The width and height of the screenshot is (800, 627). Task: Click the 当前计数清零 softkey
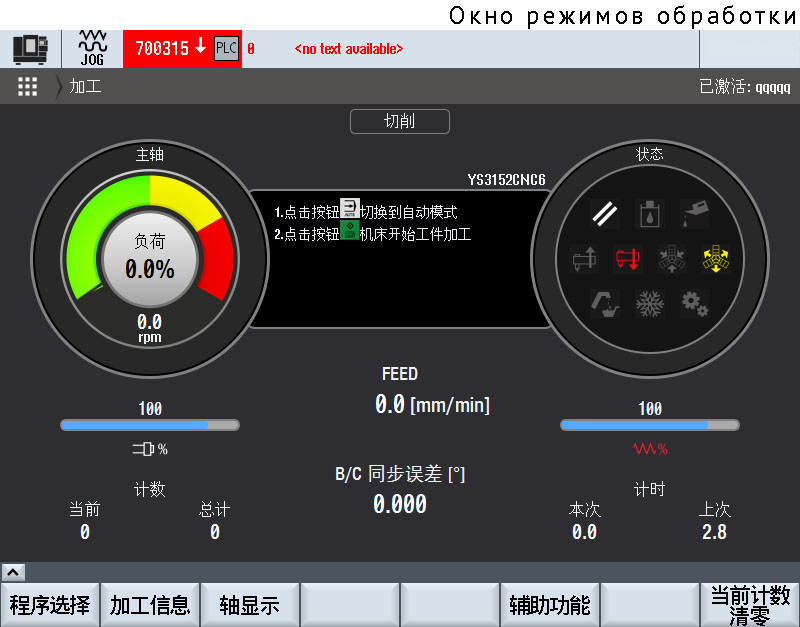[750, 605]
